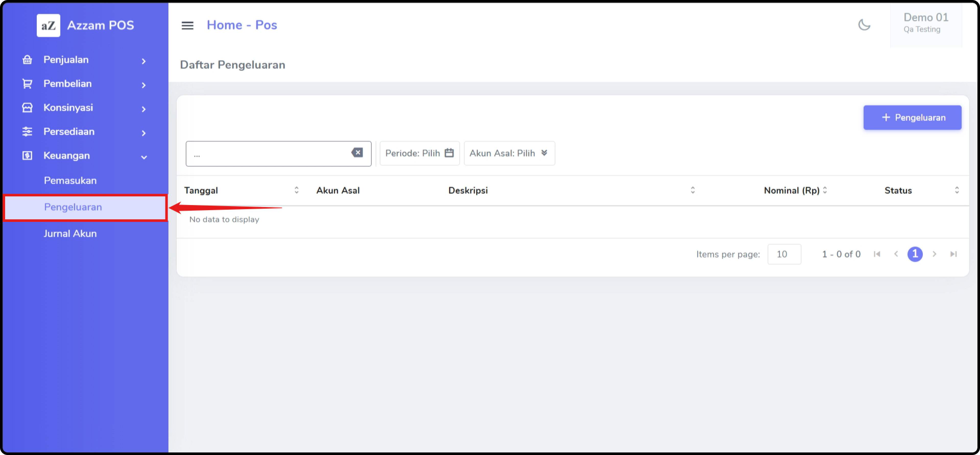
Task: Click the add Pengeluaran button
Action: pyautogui.click(x=912, y=118)
